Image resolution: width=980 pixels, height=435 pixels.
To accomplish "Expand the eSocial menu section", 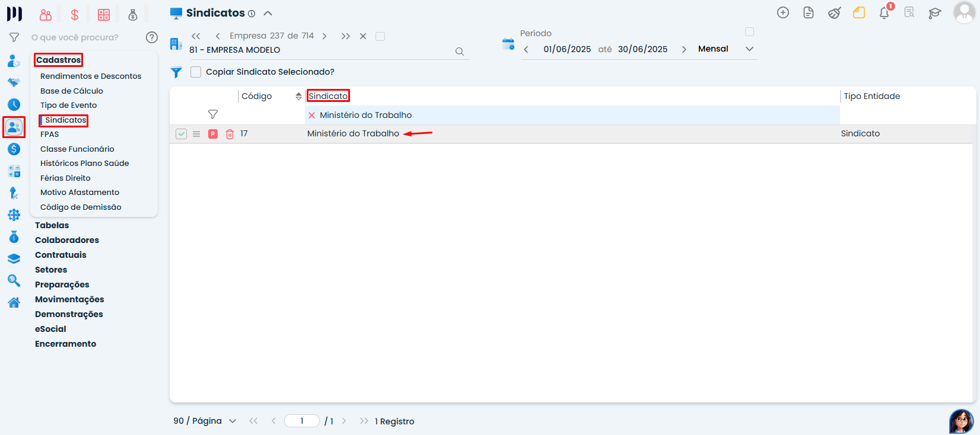I will pos(50,329).
